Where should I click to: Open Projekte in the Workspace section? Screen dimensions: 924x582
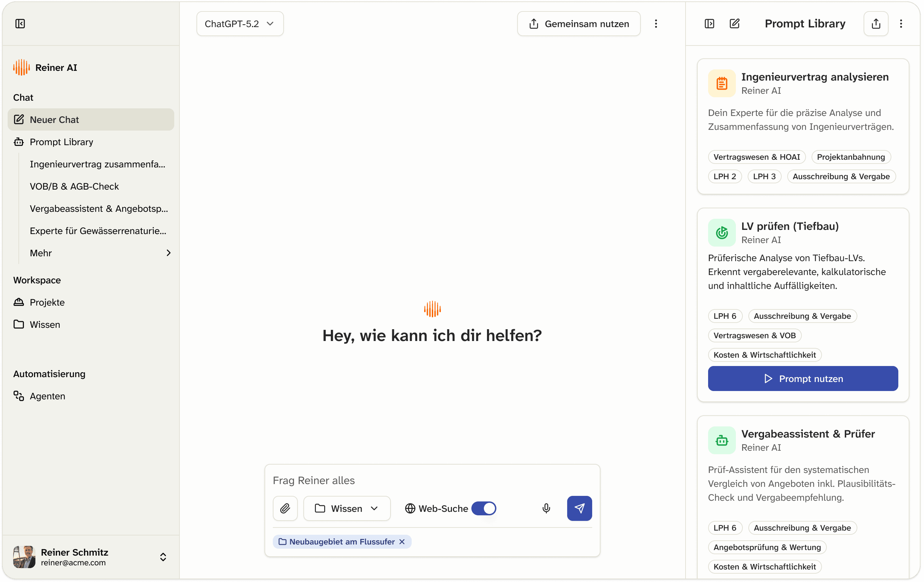(47, 302)
